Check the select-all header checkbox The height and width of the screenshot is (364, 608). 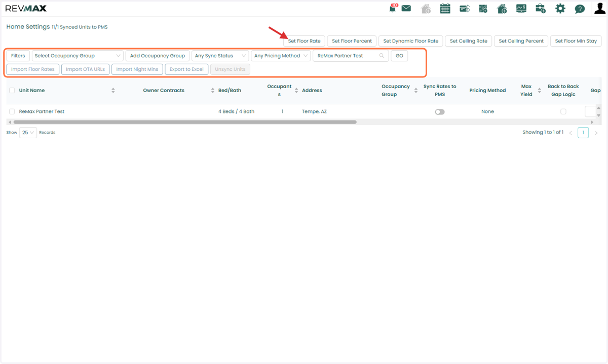pos(12,90)
